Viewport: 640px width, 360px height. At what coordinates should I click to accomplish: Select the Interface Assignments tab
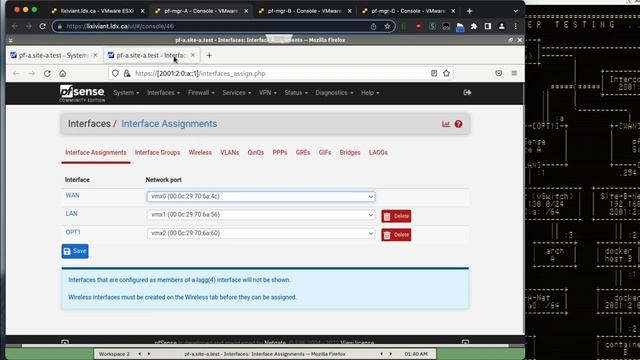tap(96, 153)
